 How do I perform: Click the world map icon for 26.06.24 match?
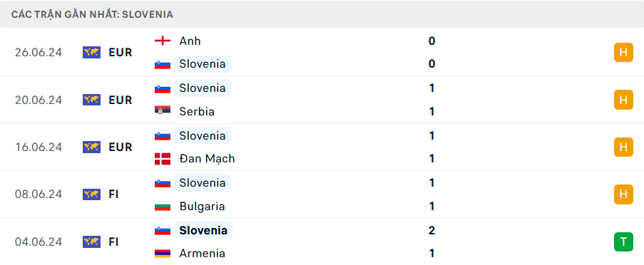[91, 52]
